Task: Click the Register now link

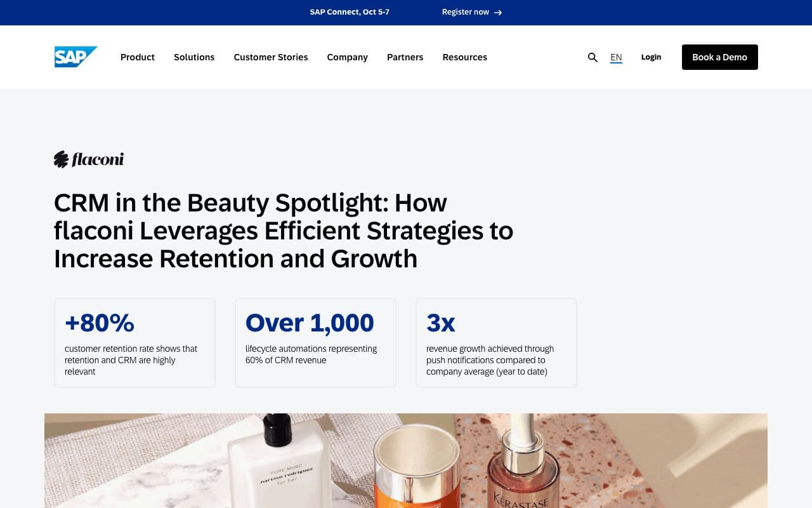Action: click(466, 12)
